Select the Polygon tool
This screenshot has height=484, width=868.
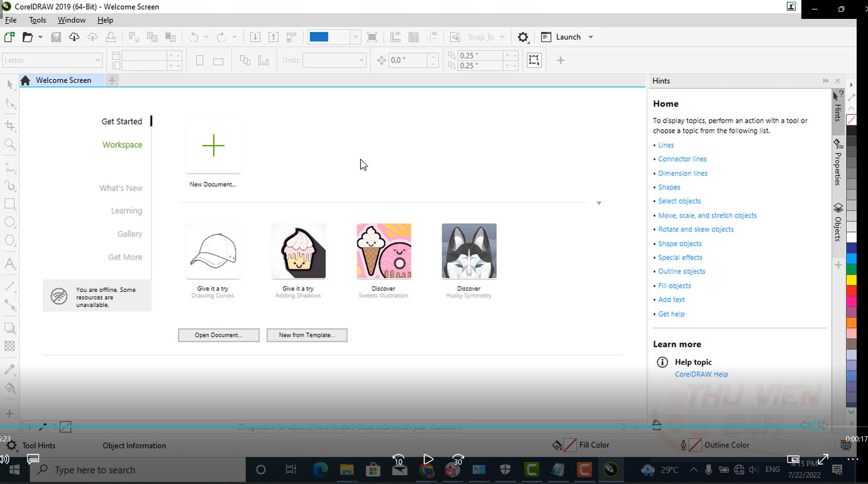click(x=10, y=240)
